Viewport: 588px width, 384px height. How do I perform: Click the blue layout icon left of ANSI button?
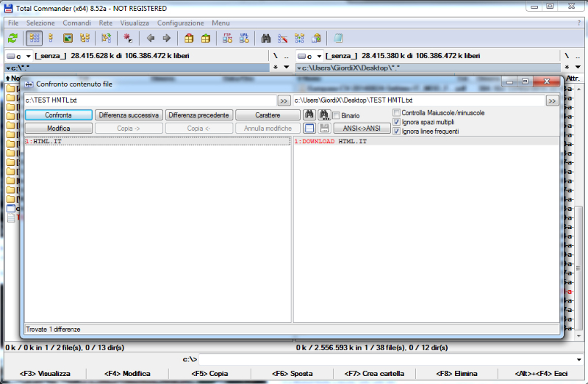click(309, 128)
